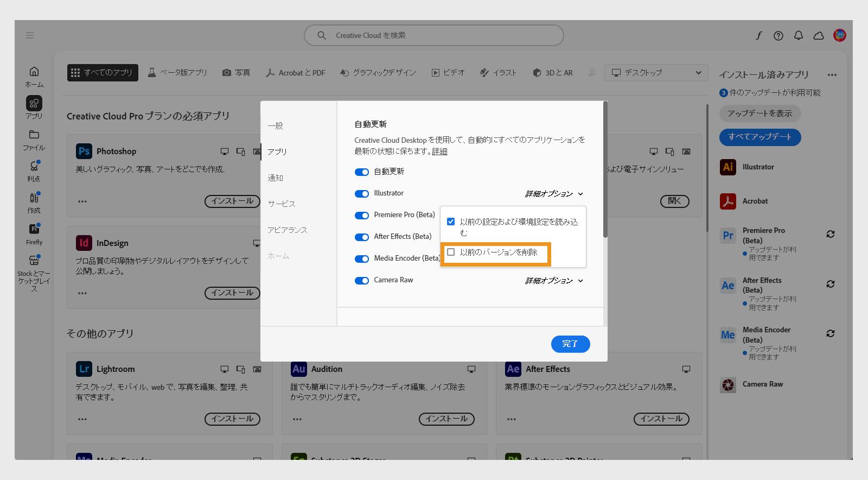Screen dimensions: 868x480
Task: Switch to 写真 category tab
Action: (237, 73)
